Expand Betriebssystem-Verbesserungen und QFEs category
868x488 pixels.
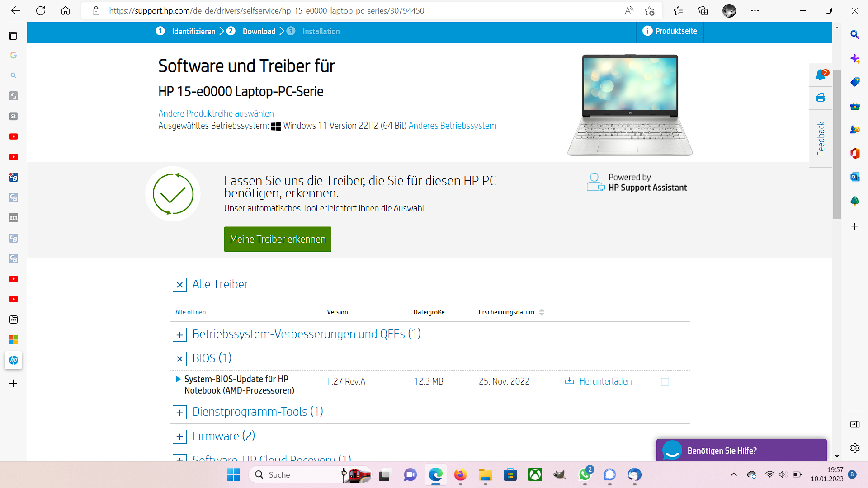(179, 335)
